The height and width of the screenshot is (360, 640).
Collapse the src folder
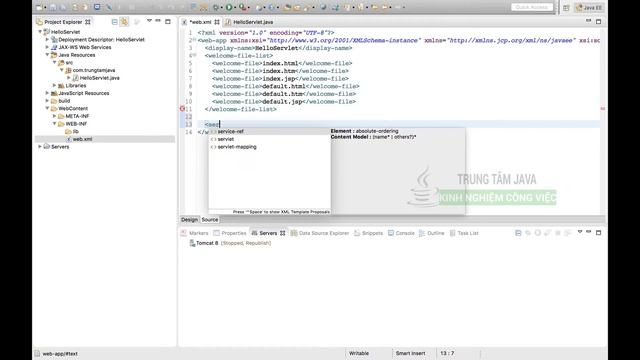[55, 62]
